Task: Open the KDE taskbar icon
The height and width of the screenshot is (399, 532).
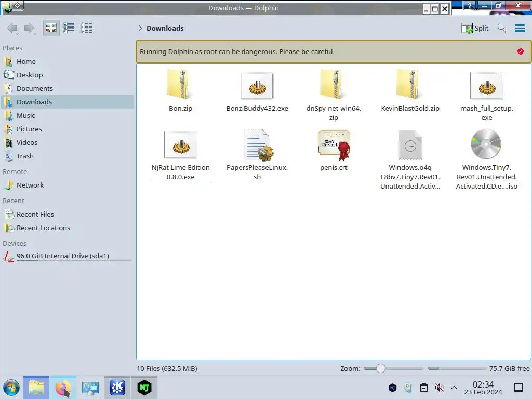Action: [x=117, y=388]
